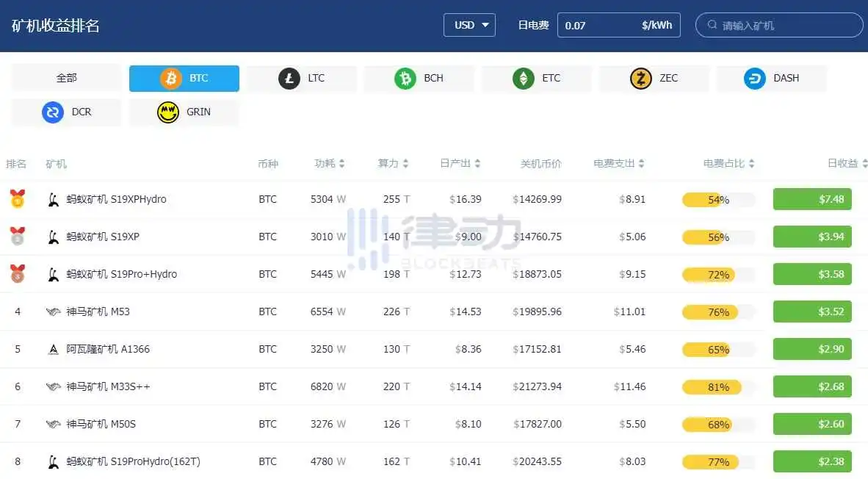This screenshot has height=479, width=868.
Task: Click the 72% electricity ratio bar
Action: coord(718,275)
